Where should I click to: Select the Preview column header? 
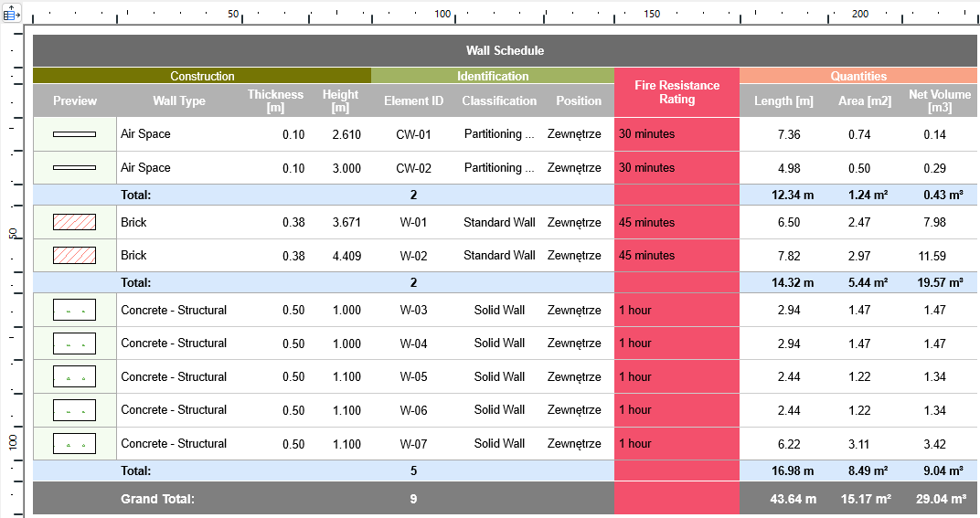[x=75, y=100]
